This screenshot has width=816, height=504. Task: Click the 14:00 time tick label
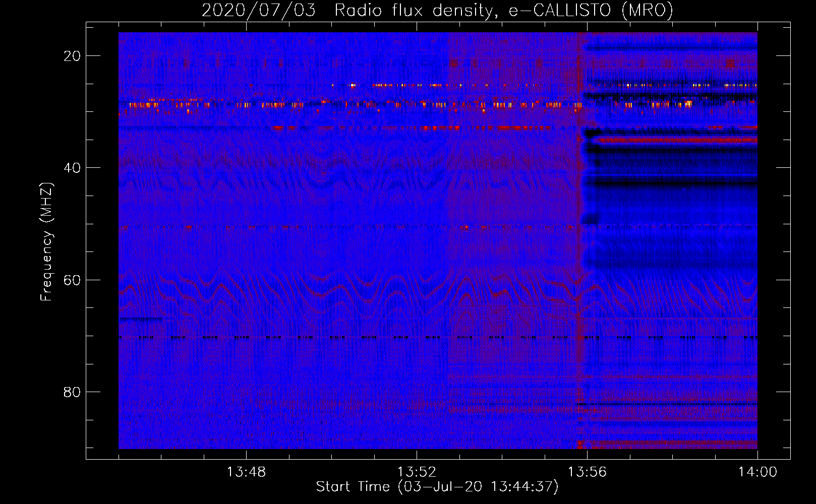click(757, 472)
